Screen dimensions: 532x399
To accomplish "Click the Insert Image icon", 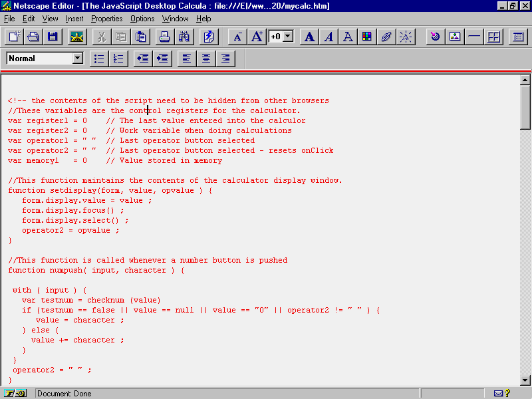I will tap(455, 37).
